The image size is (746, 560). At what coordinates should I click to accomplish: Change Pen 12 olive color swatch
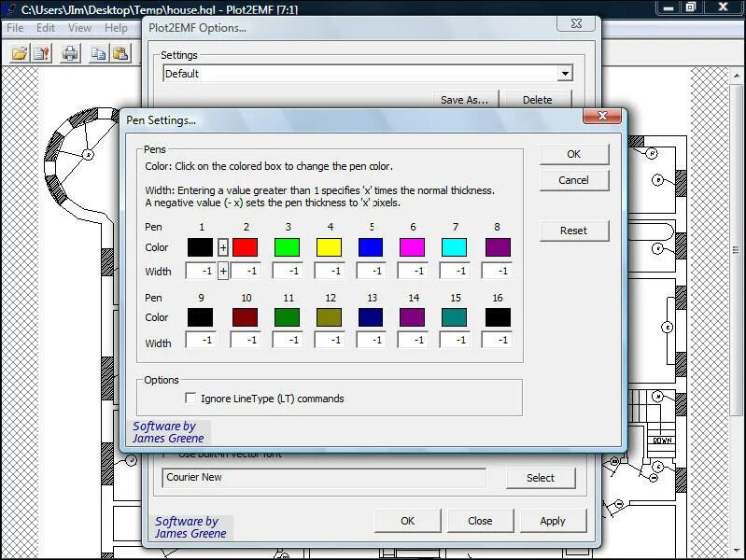click(x=330, y=317)
